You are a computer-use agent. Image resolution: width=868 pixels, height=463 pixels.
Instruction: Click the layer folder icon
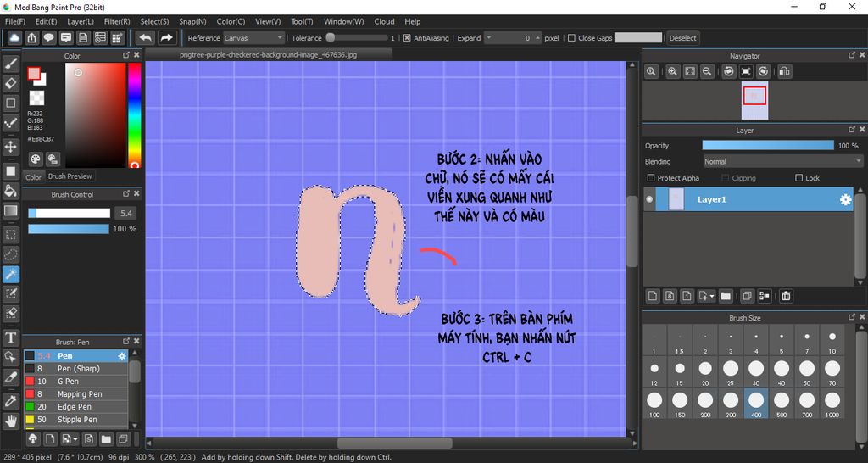(726, 296)
